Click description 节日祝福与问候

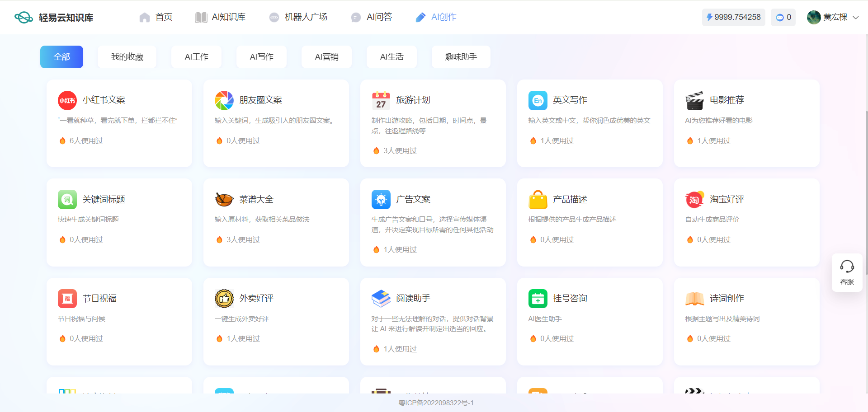tap(81, 319)
